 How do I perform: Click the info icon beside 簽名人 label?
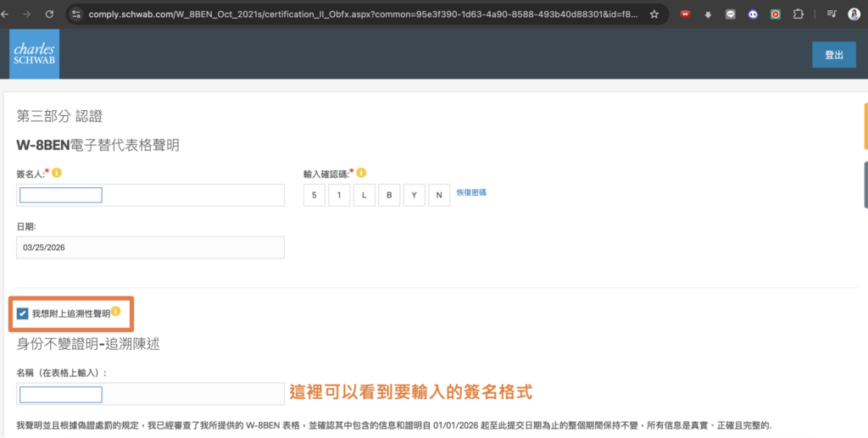57,173
